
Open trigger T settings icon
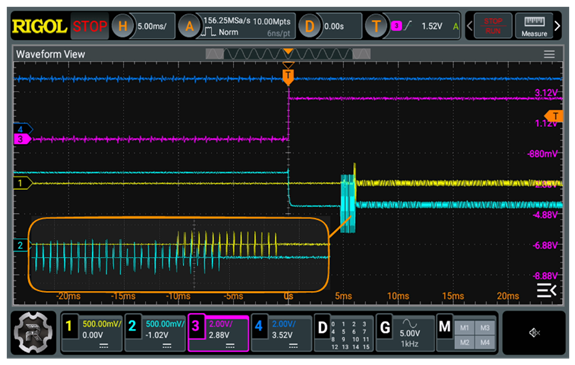click(376, 26)
